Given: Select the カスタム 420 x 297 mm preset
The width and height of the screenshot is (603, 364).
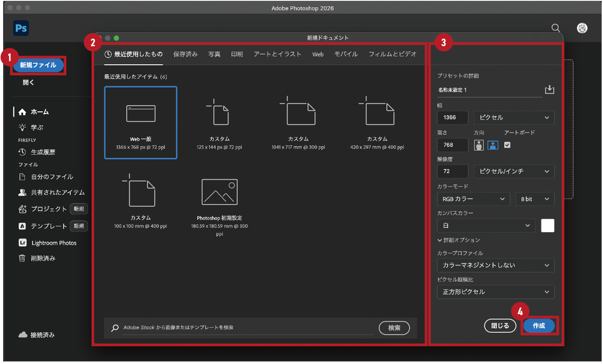Looking at the screenshot, I should (x=377, y=123).
